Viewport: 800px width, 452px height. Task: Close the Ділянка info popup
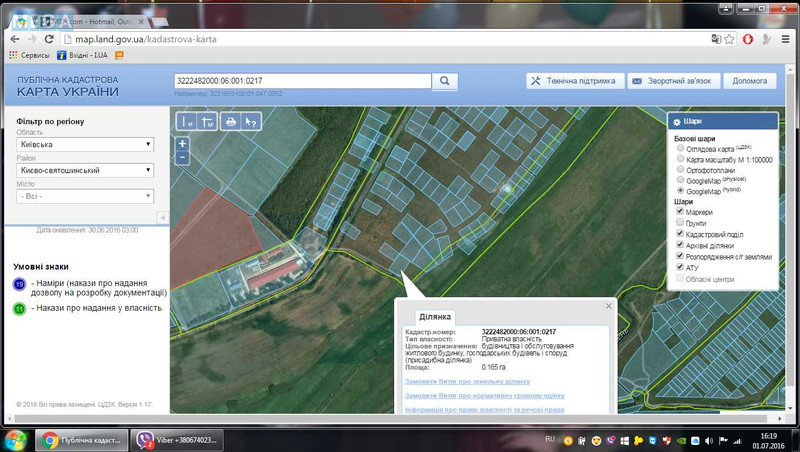coord(608,306)
